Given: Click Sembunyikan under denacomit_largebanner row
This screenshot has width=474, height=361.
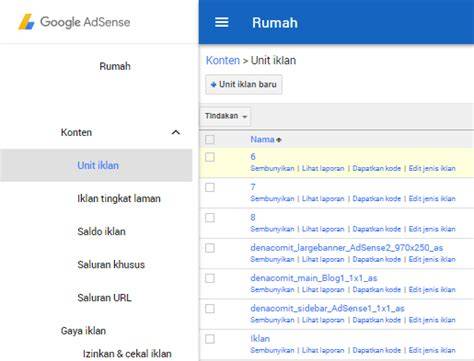Looking at the screenshot, I should (272, 259).
